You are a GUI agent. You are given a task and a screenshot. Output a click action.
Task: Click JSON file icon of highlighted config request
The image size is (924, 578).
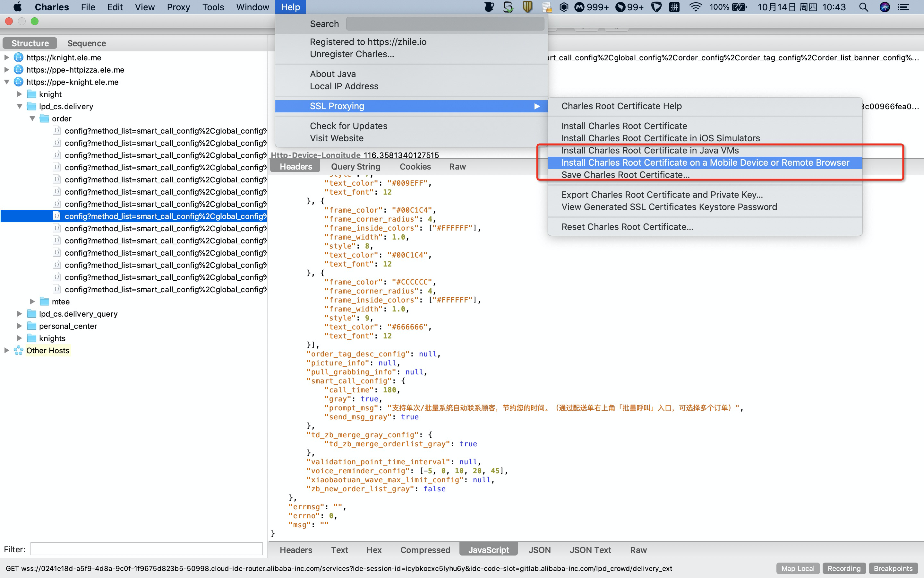[x=56, y=216]
